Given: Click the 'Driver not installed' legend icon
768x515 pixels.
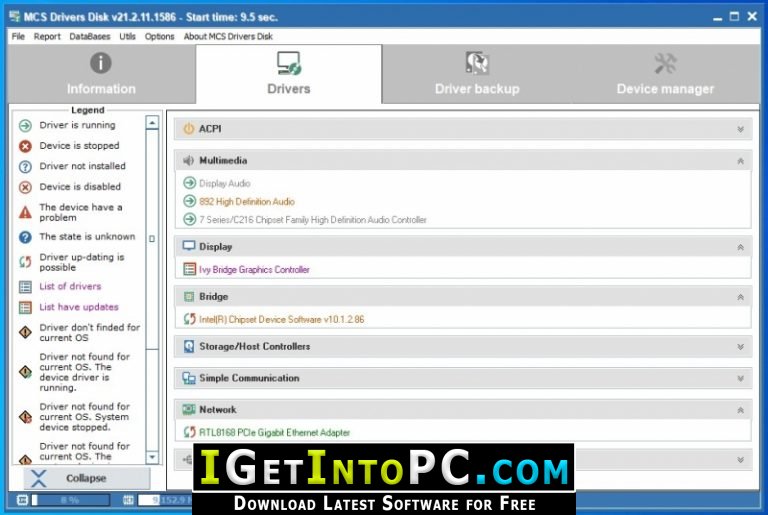Looking at the screenshot, I should pyautogui.click(x=25, y=167).
